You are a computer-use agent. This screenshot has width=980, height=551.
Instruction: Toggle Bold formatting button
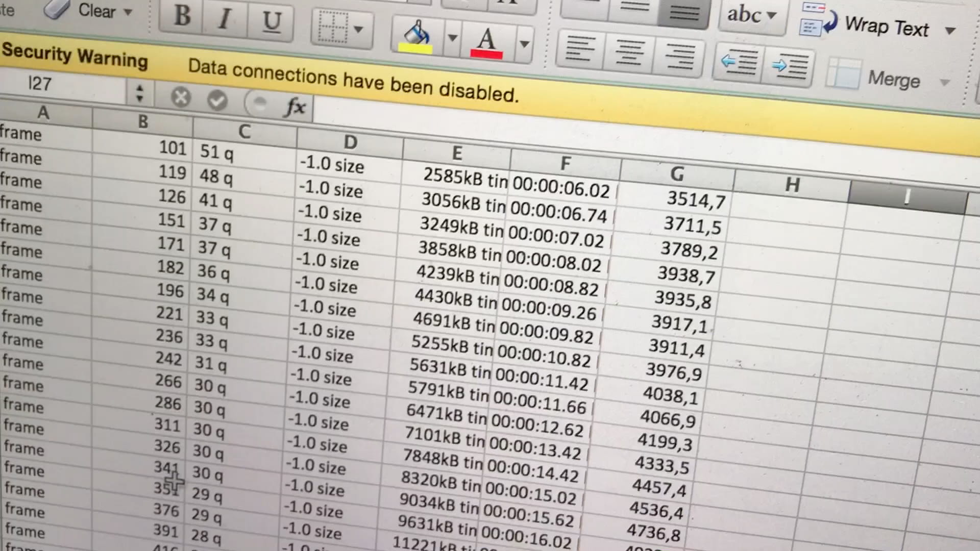tap(182, 16)
